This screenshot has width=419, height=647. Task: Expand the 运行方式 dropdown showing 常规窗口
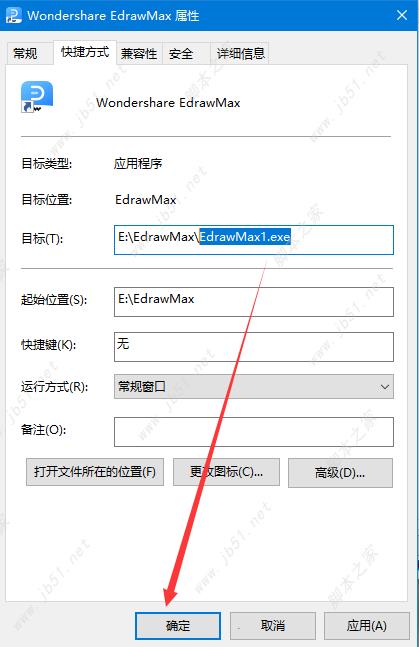click(253, 387)
